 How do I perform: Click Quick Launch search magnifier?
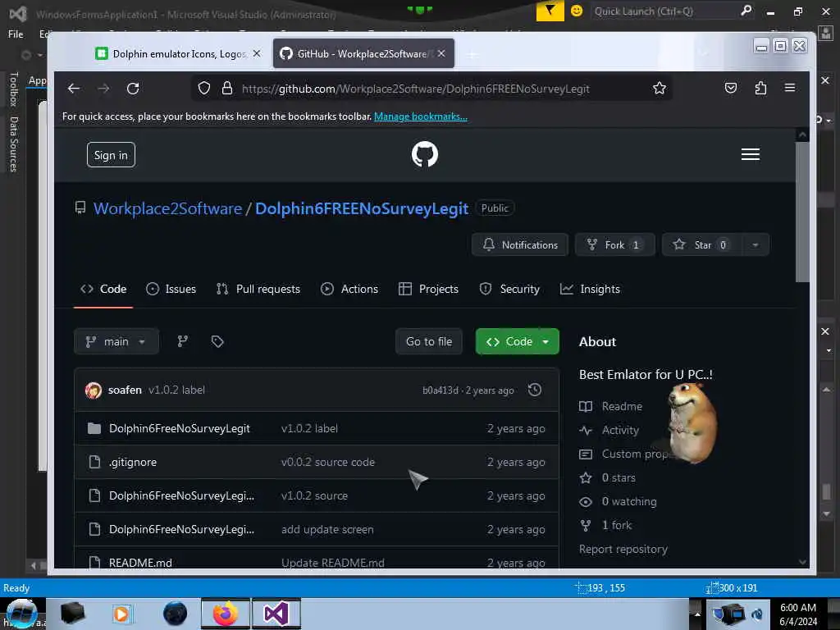tap(746, 11)
